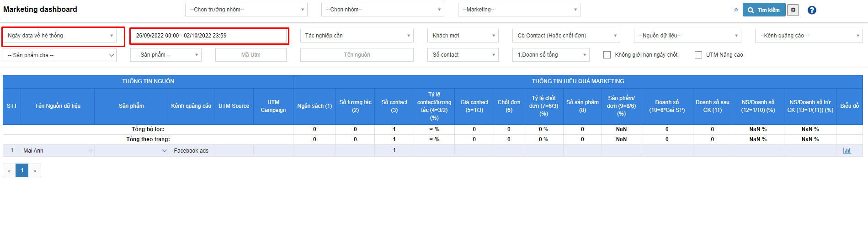
Task: Open the help question mark icon
Action: click(812, 10)
